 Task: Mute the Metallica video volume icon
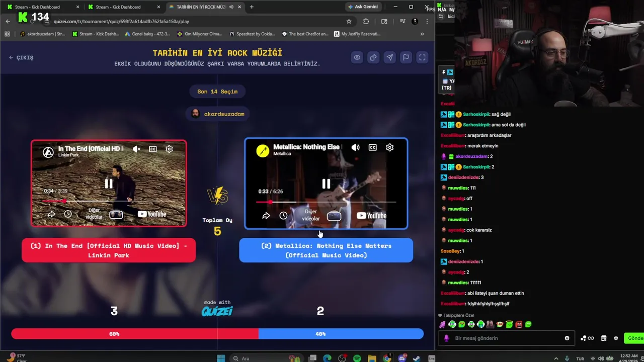pos(356,147)
